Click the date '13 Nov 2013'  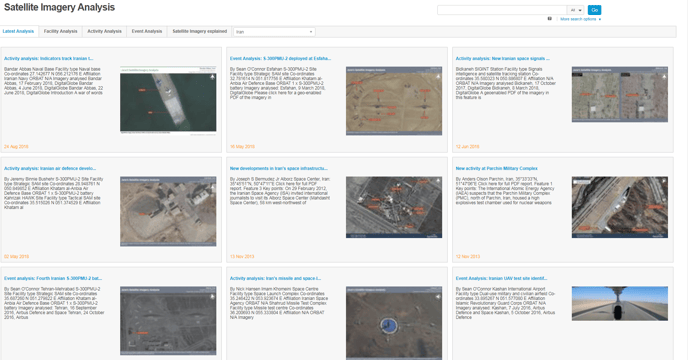pos(242,256)
